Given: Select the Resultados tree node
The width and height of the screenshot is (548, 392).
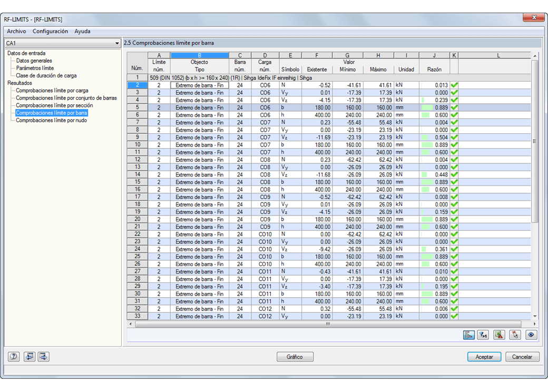Looking at the screenshot, I should [19, 83].
